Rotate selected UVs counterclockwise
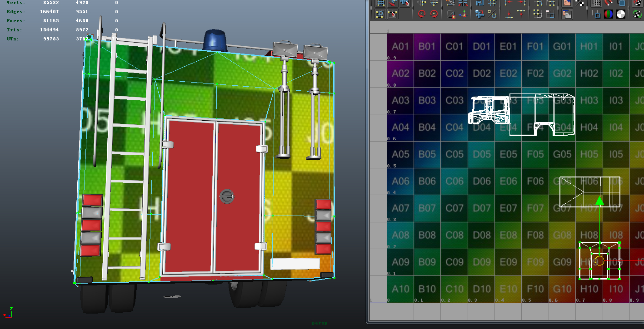Image resolution: width=644 pixels, height=329 pixels. pos(421,14)
